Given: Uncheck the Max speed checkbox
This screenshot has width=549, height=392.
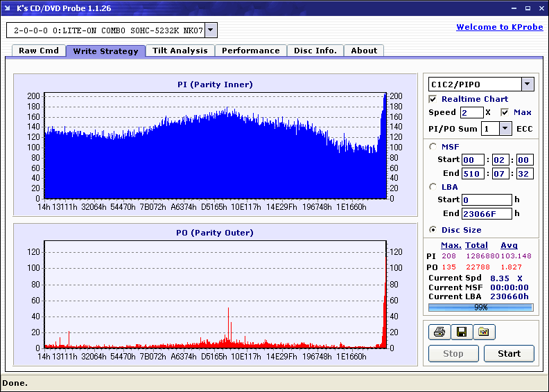Looking at the screenshot, I should tap(505, 112).
